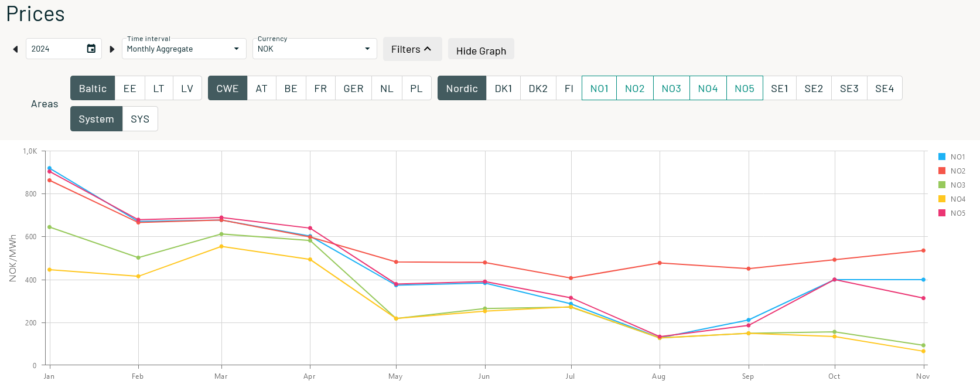Toggle NO3 series in chart legend

tap(952, 185)
